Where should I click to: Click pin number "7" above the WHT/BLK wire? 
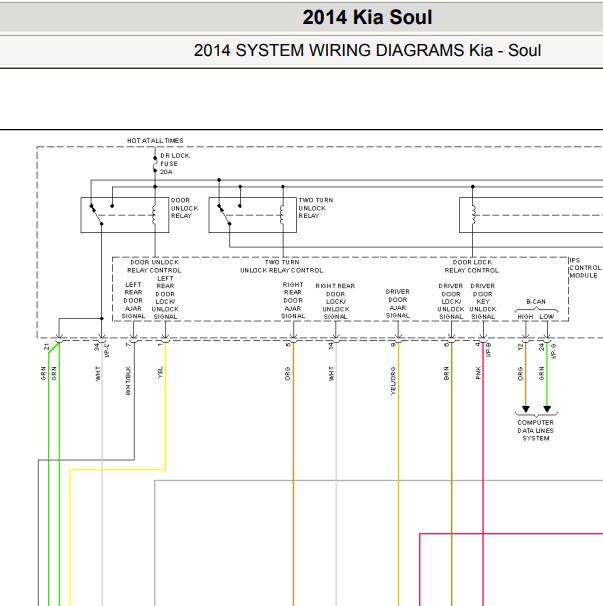point(128,344)
